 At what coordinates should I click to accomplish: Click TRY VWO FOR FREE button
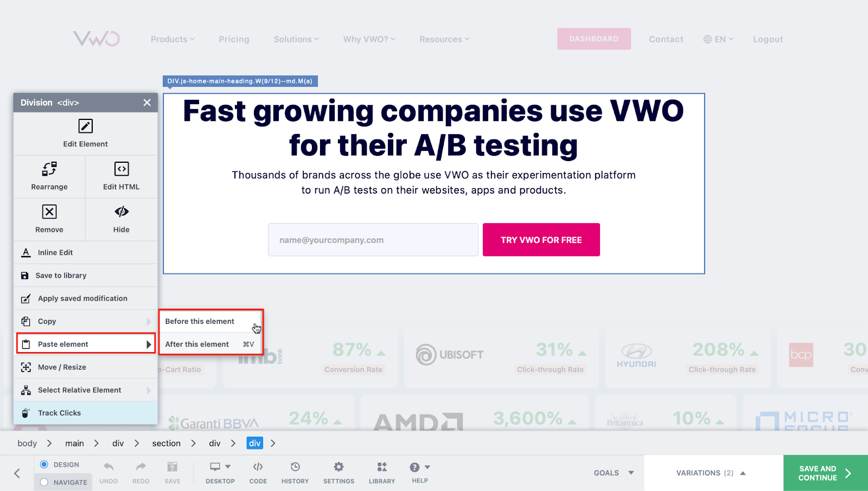(541, 240)
